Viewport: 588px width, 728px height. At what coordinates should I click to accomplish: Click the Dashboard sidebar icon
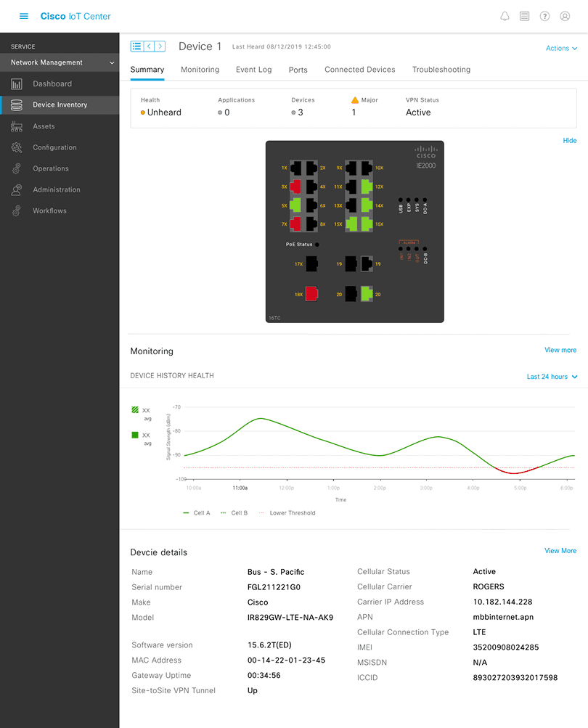click(x=16, y=84)
